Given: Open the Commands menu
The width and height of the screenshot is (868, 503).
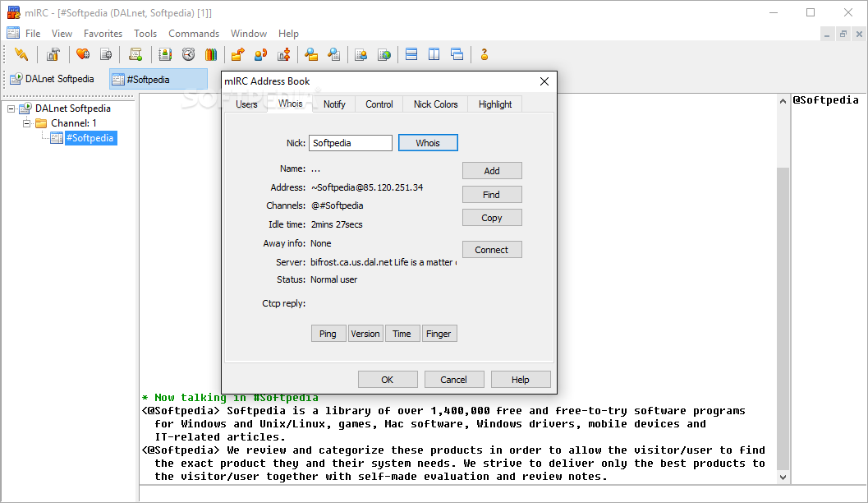Looking at the screenshot, I should click(194, 33).
